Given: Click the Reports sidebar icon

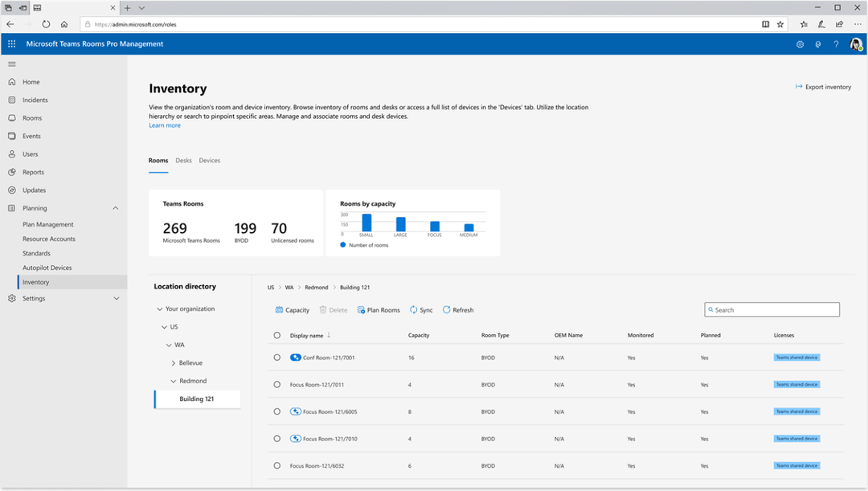Looking at the screenshot, I should coord(11,172).
